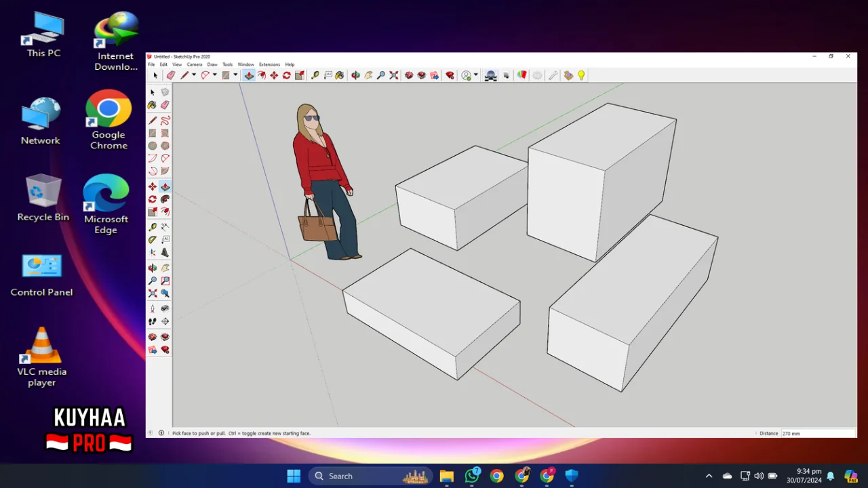
Task: Pick the Scale tool in the top toolbar
Action: pyautogui.click(x=299, y=75)
